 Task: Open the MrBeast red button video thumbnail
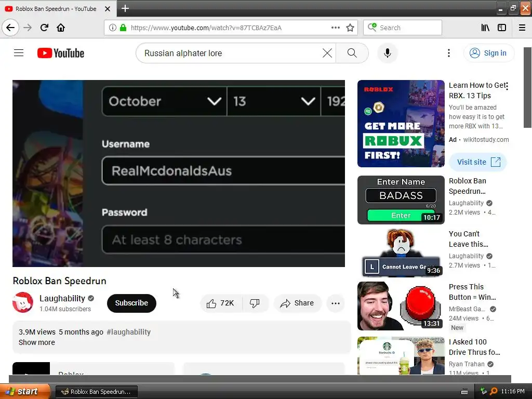tap(401, 305)
